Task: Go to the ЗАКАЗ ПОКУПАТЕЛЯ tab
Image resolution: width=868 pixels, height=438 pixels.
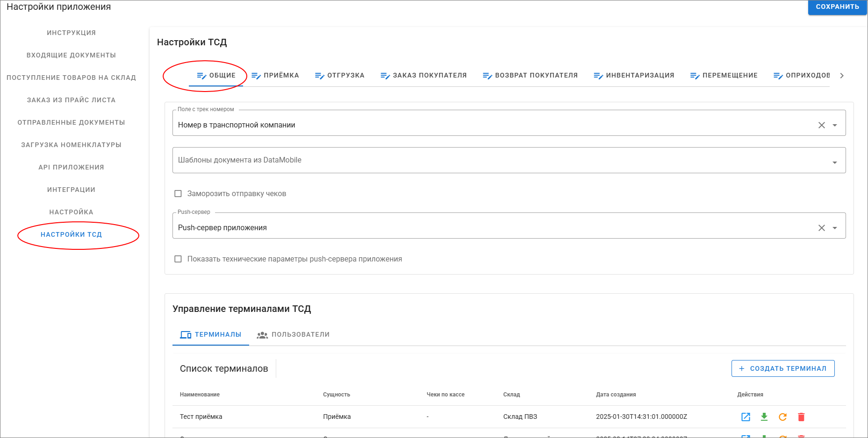Action: point(423,76)
